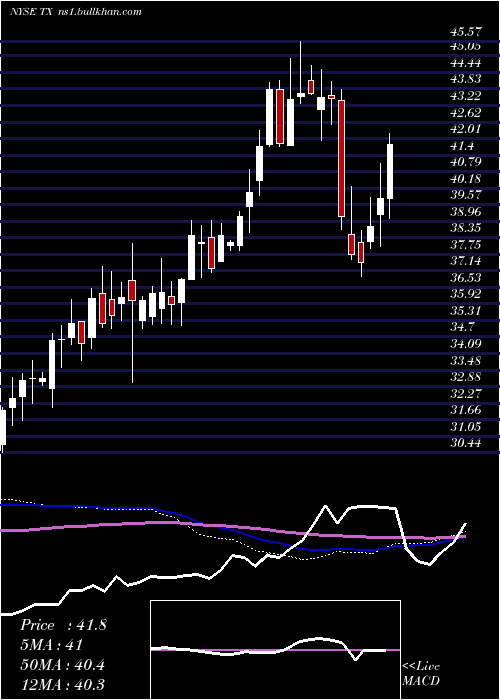Select the 42.01 price axis label

tap(465, 129)
